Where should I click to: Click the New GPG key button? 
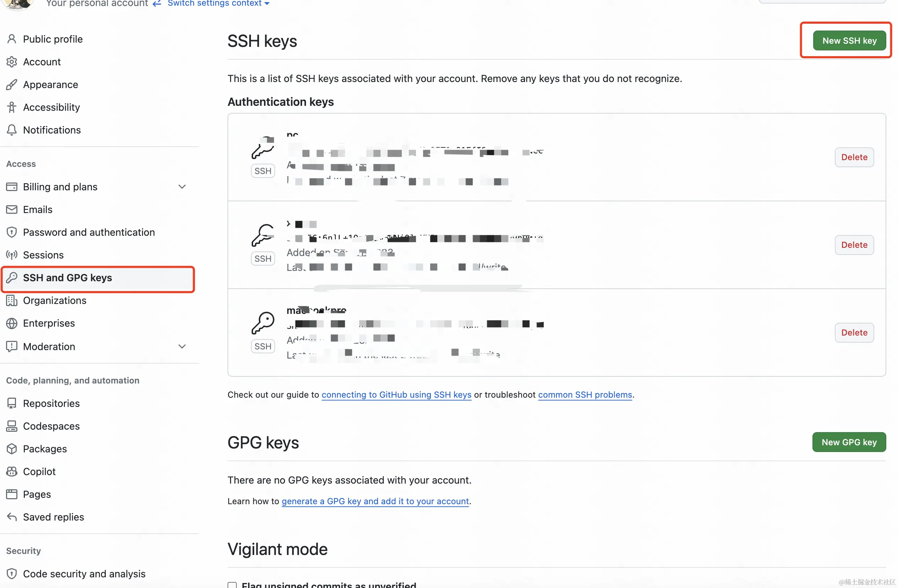click(x=849, y=442)
